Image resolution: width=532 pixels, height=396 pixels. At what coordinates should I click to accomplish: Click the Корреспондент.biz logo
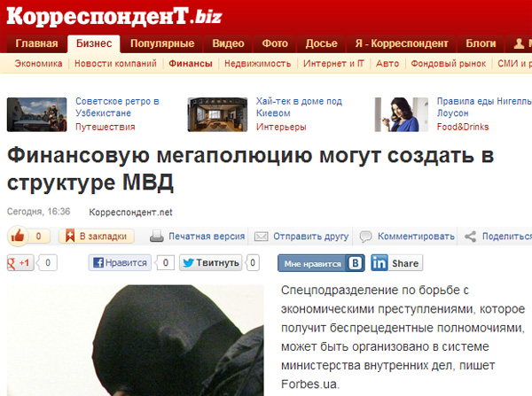114,16
